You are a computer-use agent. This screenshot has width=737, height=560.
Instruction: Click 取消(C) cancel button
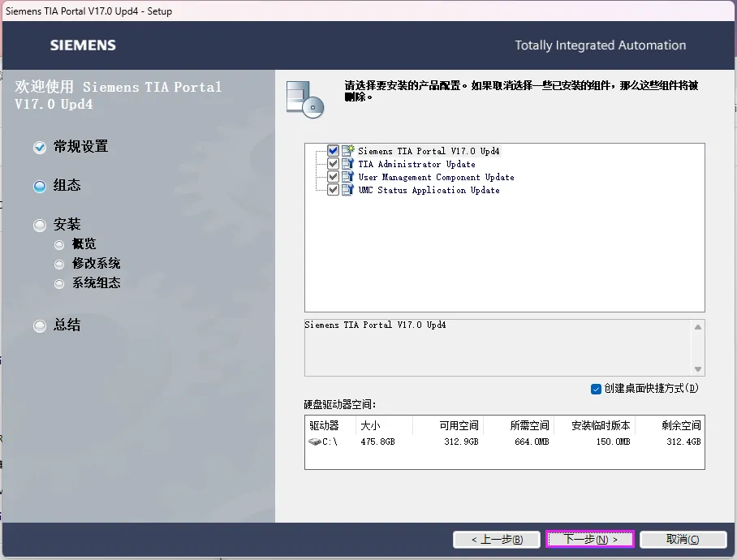pos(683,540)
